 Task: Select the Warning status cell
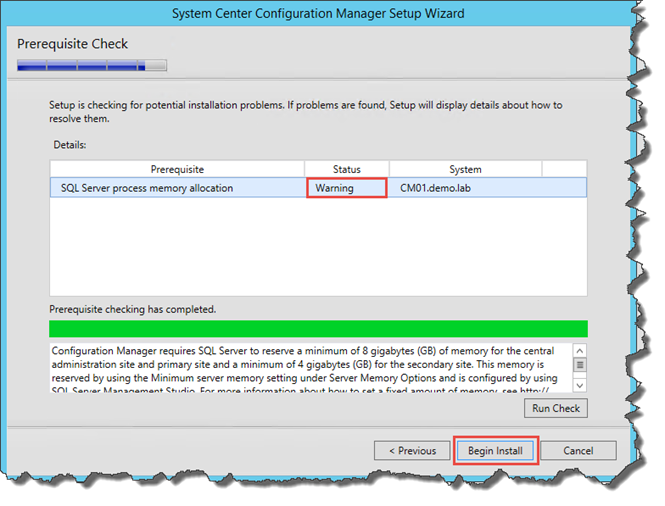(x=346, y=188)
